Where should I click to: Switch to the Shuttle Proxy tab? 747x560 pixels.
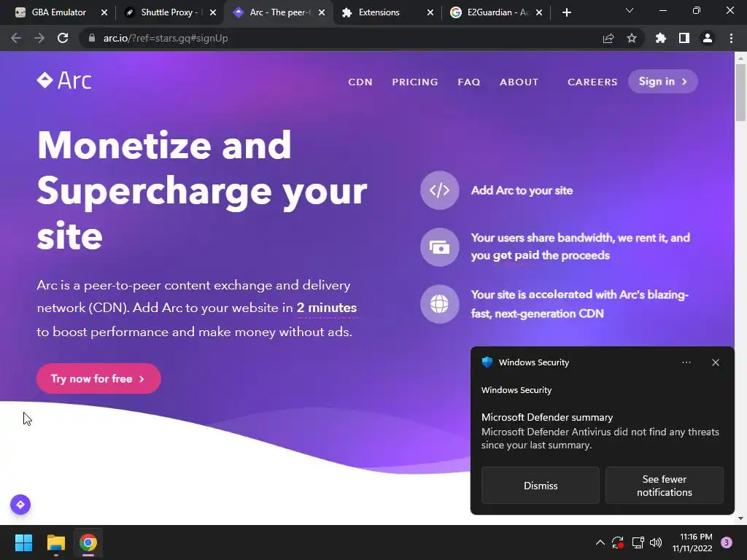[x=169, y=12]
